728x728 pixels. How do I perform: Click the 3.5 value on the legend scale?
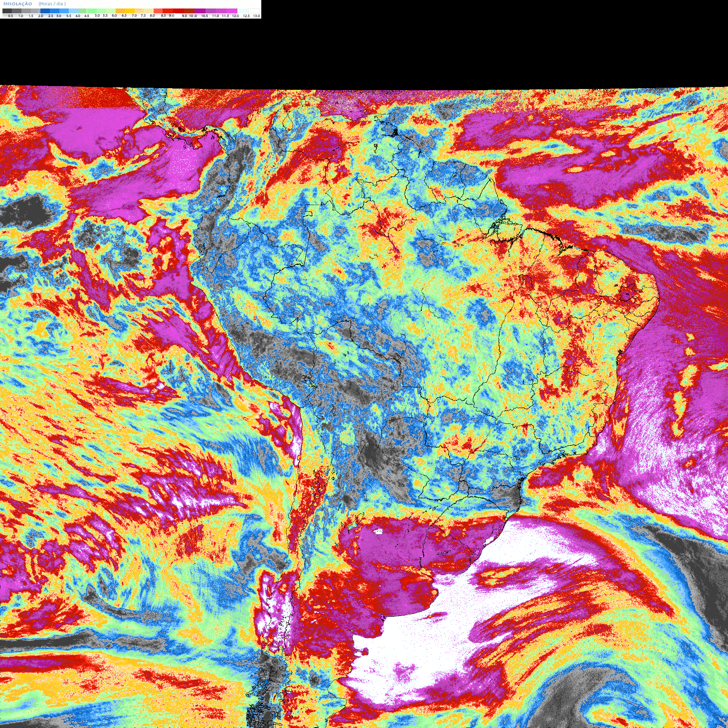pyautogui.click(x=68, y=16)
